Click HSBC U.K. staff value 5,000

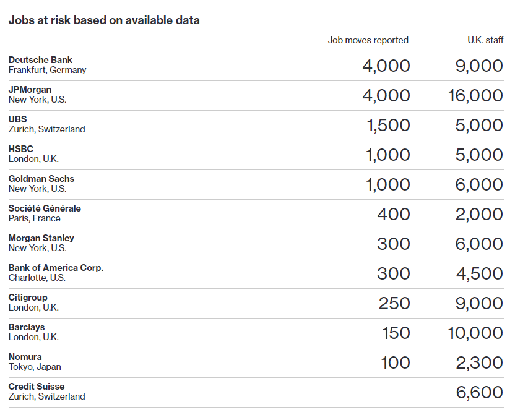pyautogui.click(x=479, y=155)
